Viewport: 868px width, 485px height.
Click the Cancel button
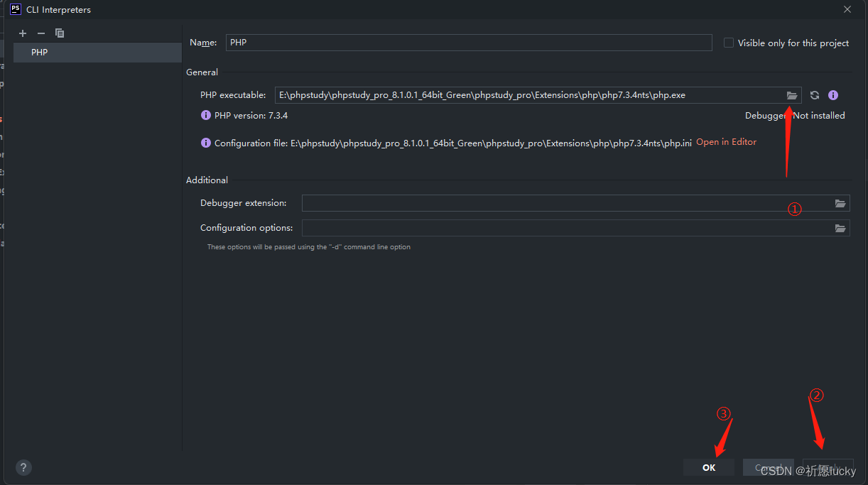pos(769,467)
